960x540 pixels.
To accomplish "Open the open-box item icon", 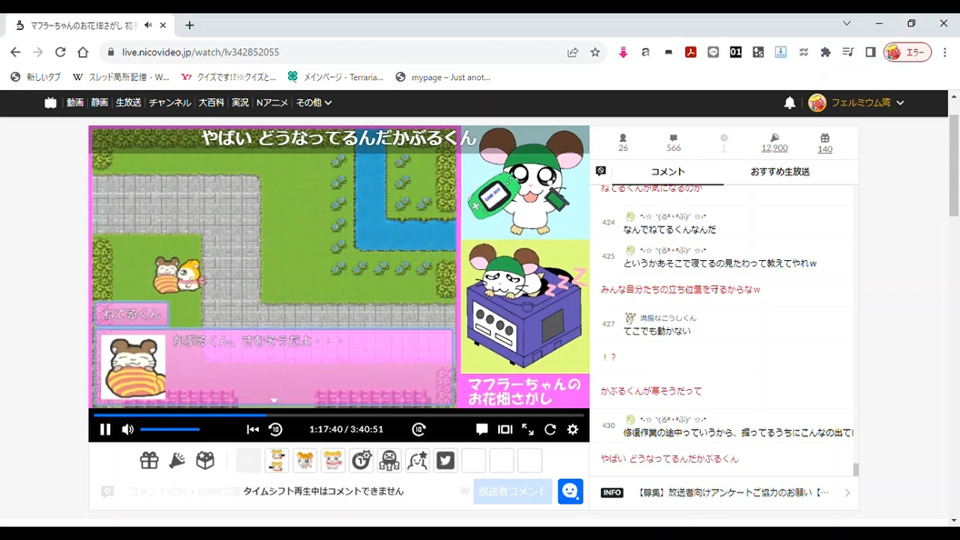I will coord(205,460).
